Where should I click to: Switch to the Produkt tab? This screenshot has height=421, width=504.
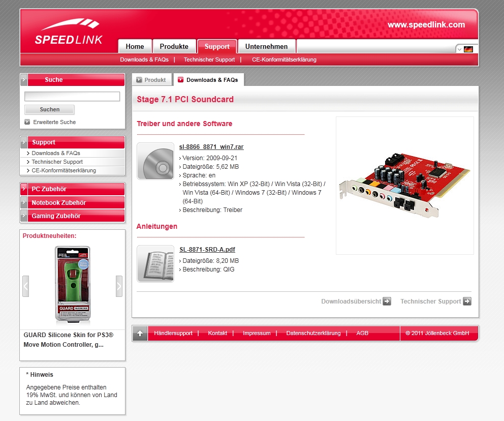(152, 80)
